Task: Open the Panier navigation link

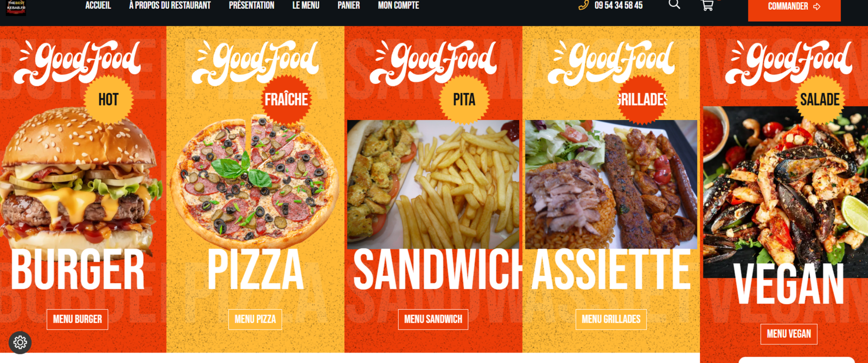Action: 349,5
